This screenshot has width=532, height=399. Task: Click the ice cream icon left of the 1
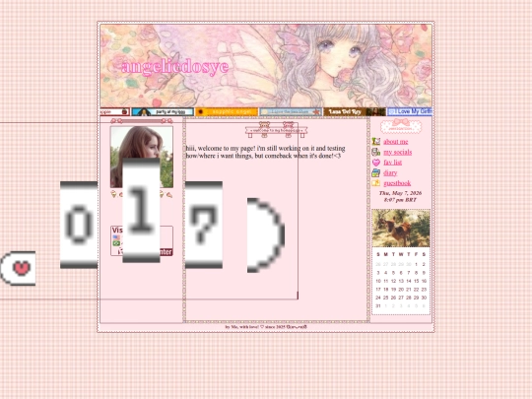tap(113, 194)
